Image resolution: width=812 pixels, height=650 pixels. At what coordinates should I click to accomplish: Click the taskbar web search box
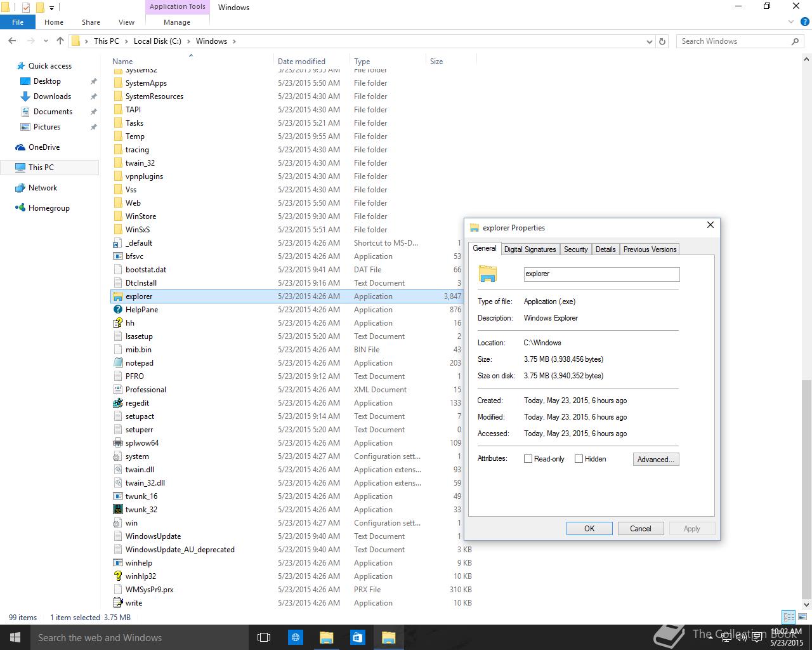coord(140,637)
